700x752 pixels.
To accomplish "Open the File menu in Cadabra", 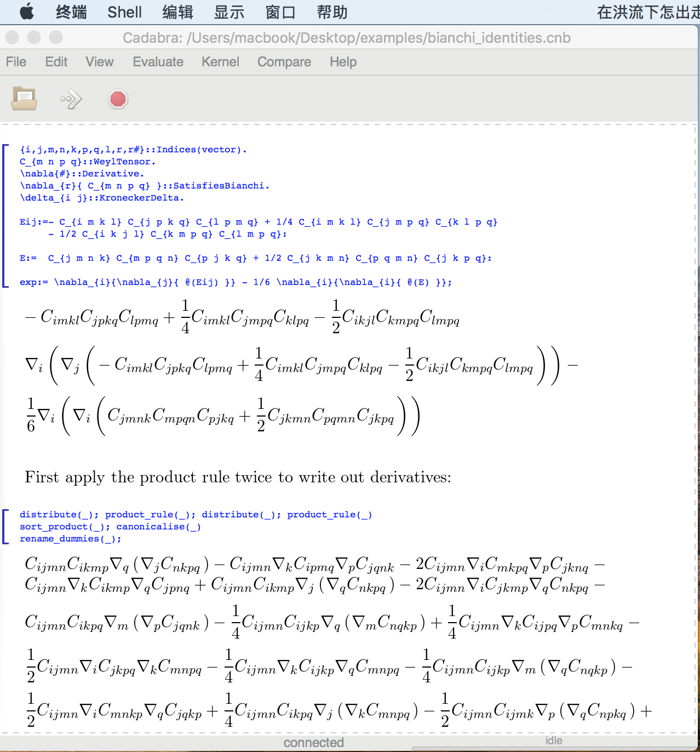I will pos(16,62).
